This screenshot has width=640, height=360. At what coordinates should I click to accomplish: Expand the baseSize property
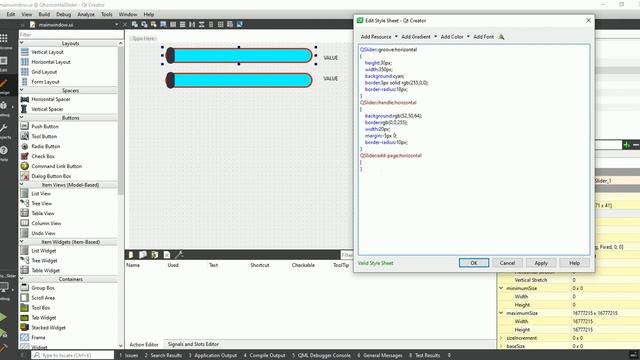point(501,346)
